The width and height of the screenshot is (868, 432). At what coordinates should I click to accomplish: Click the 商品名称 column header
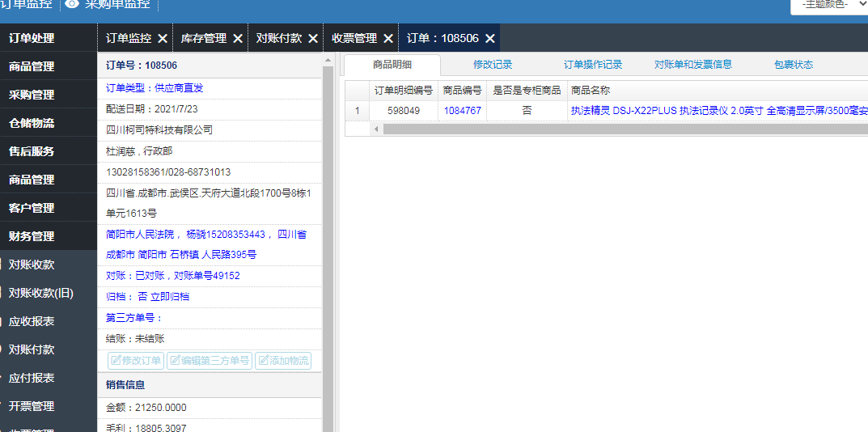click(590, 91)
